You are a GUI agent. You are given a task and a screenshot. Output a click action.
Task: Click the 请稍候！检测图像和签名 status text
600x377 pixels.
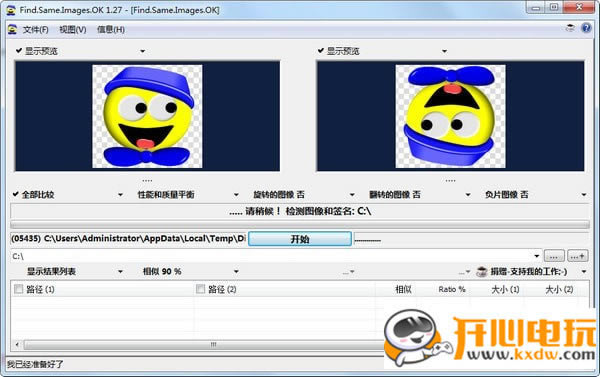pos(300,211)
